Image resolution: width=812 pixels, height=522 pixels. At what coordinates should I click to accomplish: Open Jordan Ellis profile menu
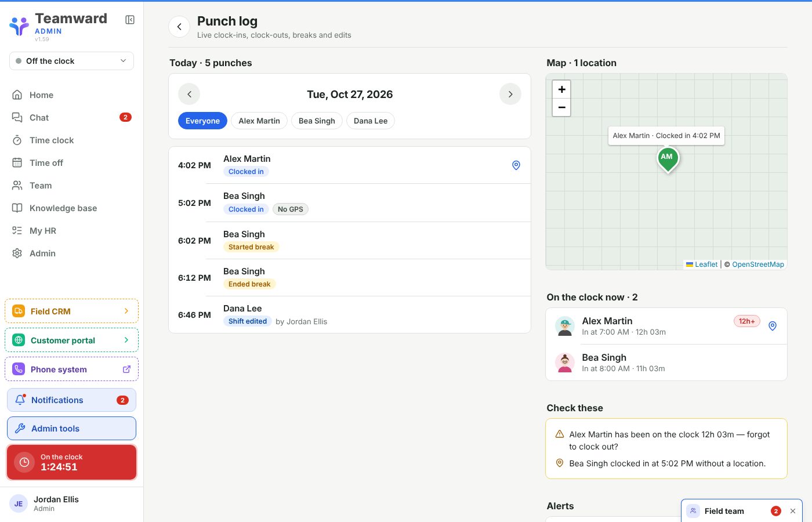[72, 504]
